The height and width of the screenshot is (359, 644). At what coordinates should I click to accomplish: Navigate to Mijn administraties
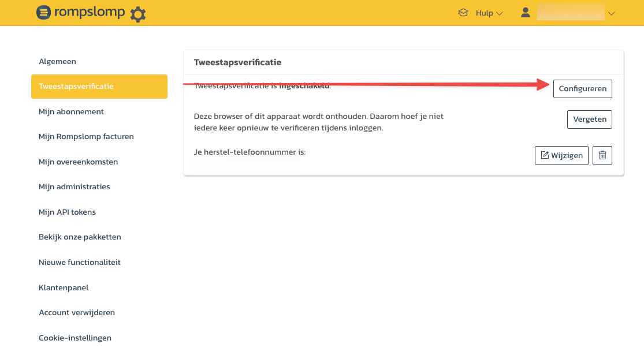(74, 187)
